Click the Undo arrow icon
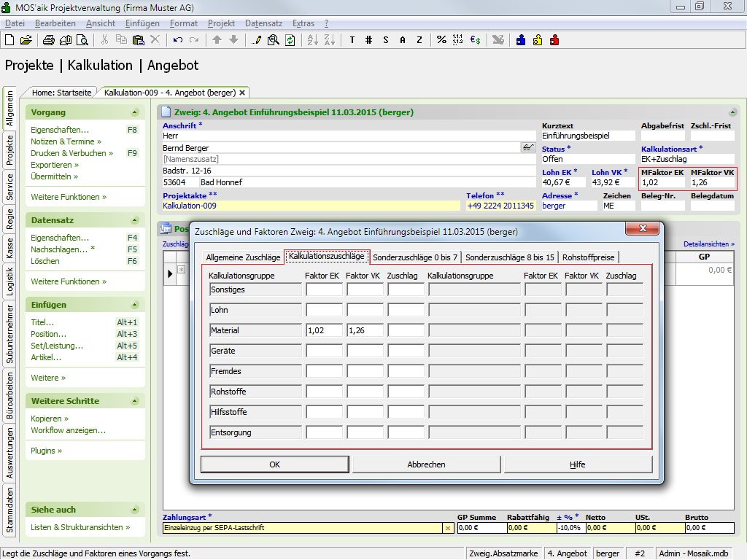Screen dimensions: 747x560 tap(178, 39)
